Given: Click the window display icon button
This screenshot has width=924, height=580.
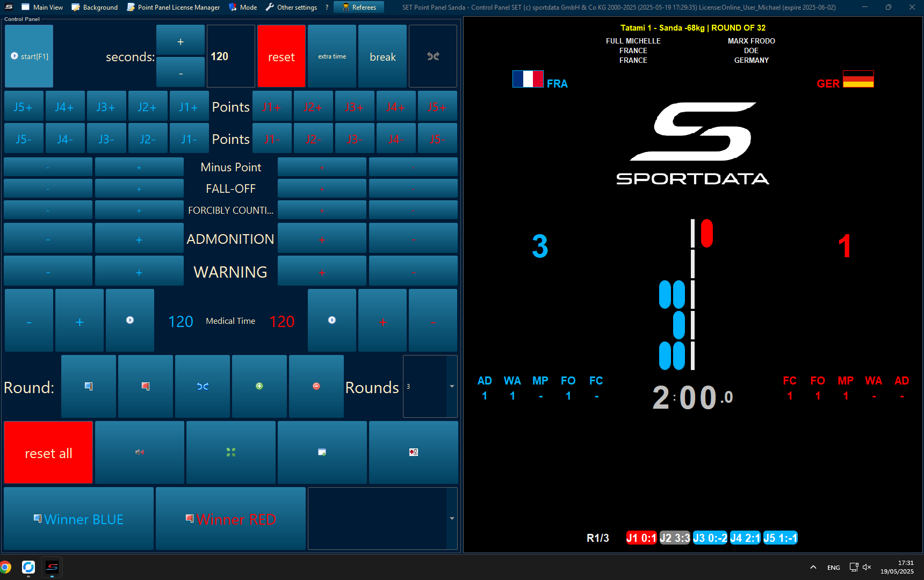Looking at the screenshot, I should coord(322,453).
